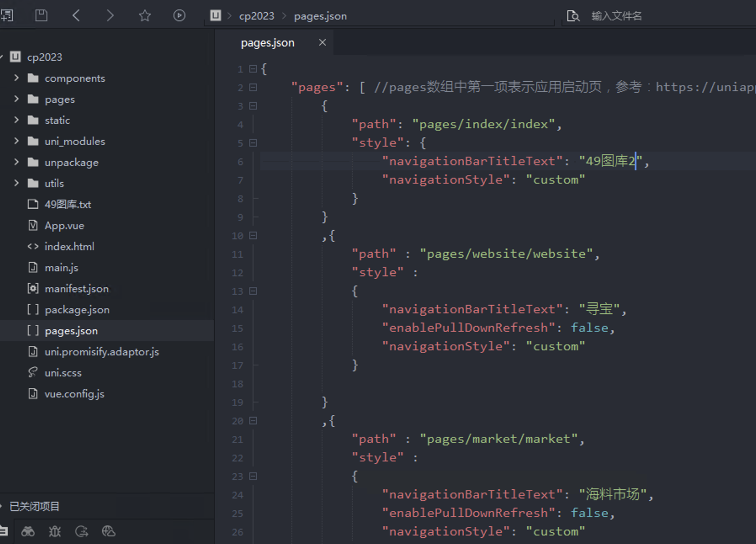756x544 pixels.
Task: Expand the utils folder
Action: 16,183
